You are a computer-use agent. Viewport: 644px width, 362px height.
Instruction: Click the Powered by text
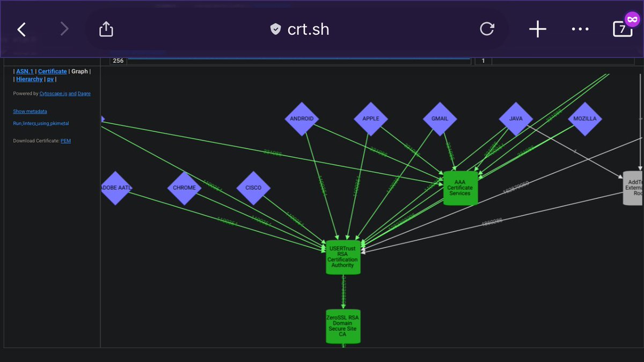pyautogui.click(x=26, y=93)
